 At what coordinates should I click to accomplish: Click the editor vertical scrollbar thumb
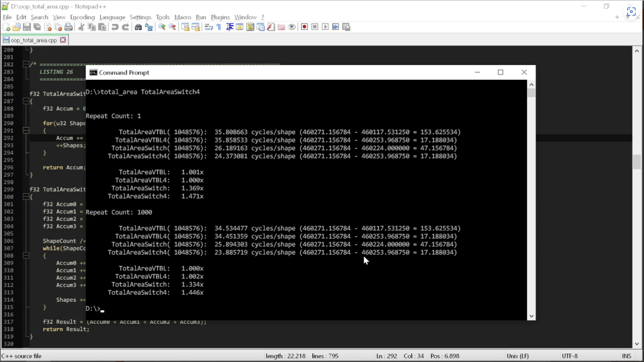tap(637, 162)
